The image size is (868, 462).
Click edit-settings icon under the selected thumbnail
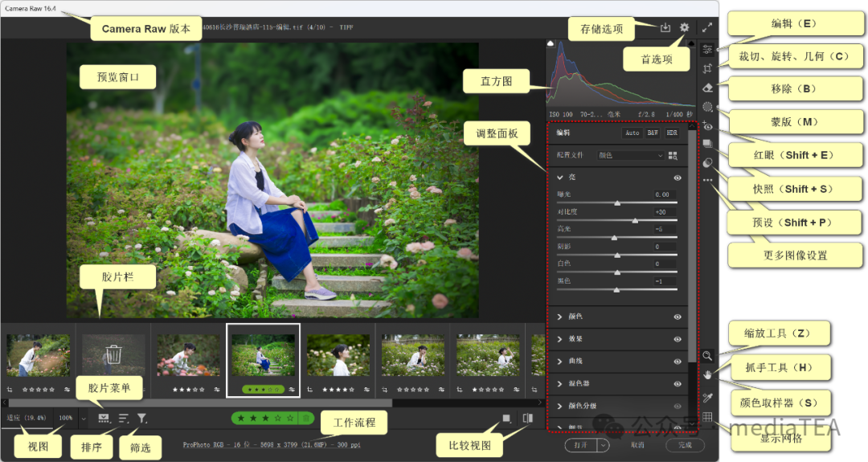(x=292, y=390)
